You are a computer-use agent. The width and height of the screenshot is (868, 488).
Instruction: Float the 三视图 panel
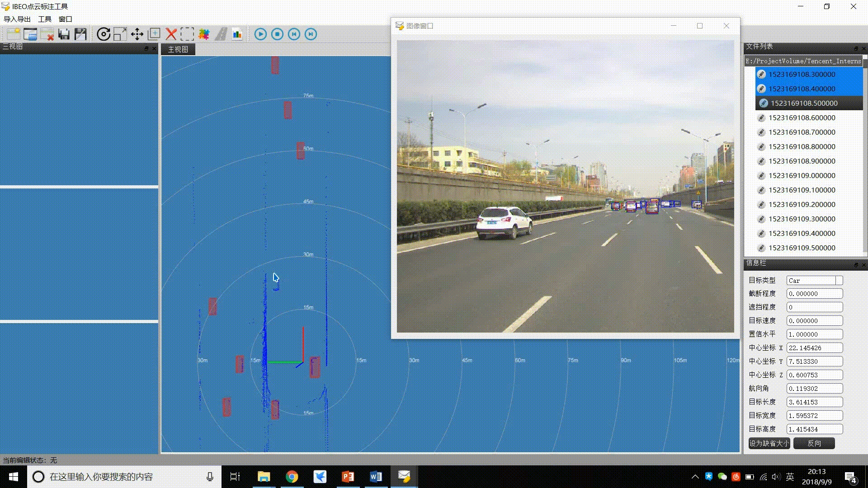146,48
